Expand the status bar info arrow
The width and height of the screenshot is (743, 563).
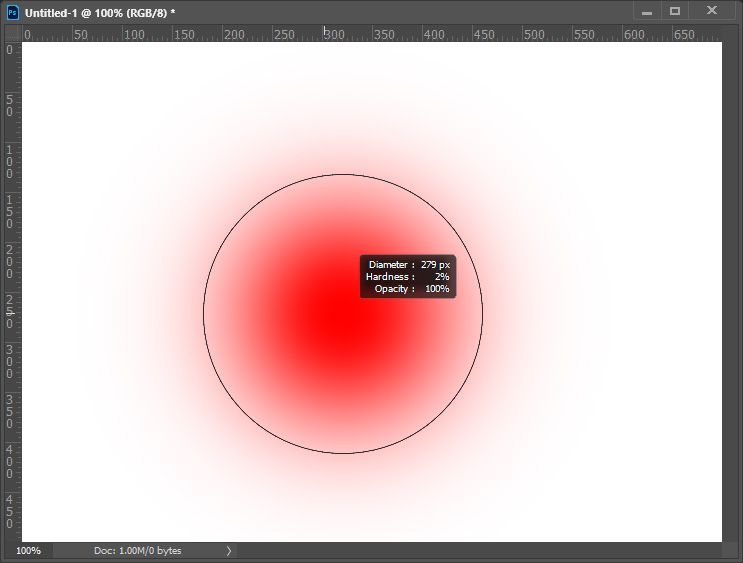coord(229,551)
